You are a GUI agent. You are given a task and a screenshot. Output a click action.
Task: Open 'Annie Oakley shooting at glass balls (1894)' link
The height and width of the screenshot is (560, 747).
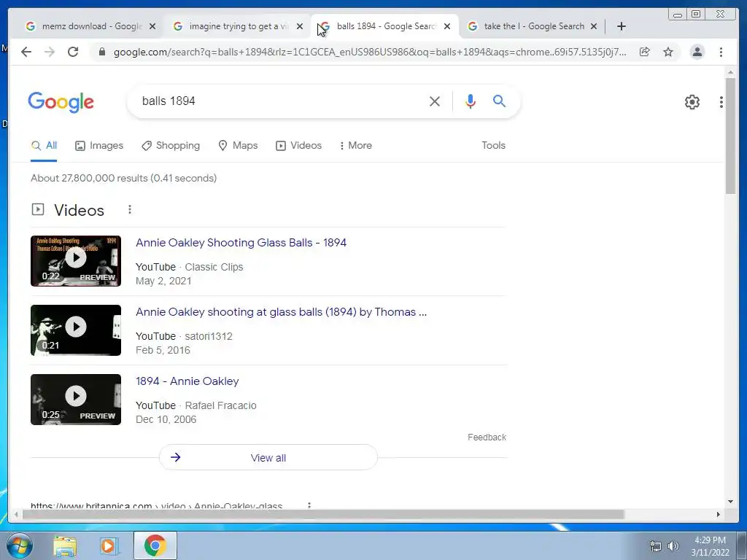pos(281,312)
